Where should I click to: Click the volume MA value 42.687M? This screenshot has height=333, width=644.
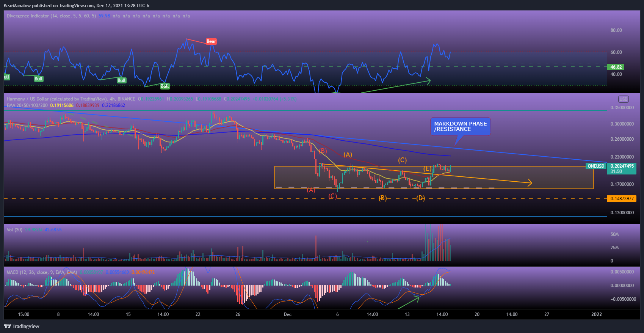point(53,230)
